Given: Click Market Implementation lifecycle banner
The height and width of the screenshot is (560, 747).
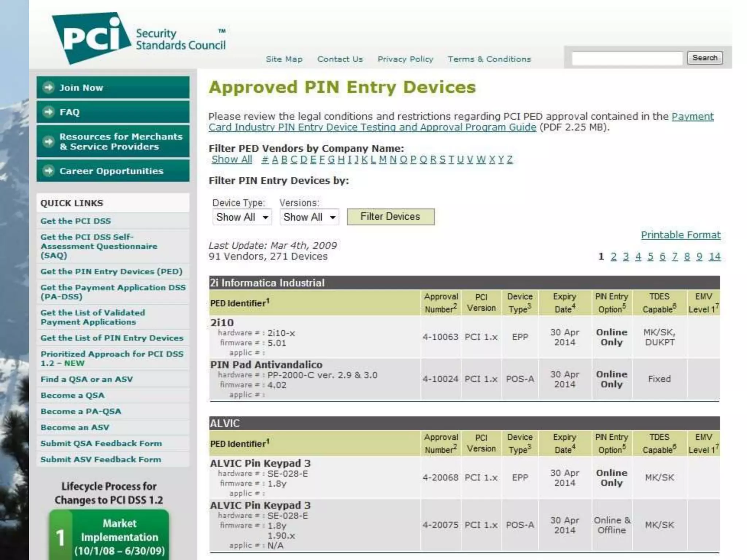Looking at the screenshot, I should pos(109,535).
